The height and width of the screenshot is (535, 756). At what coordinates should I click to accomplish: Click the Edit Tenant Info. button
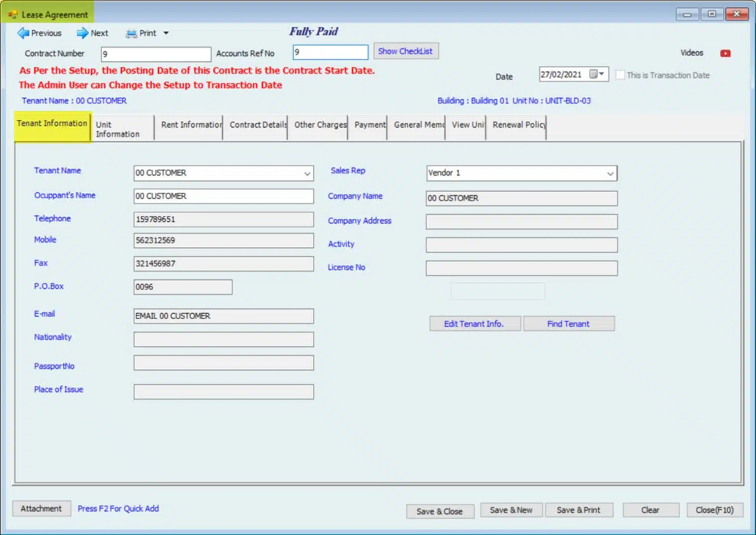point(474,324)
